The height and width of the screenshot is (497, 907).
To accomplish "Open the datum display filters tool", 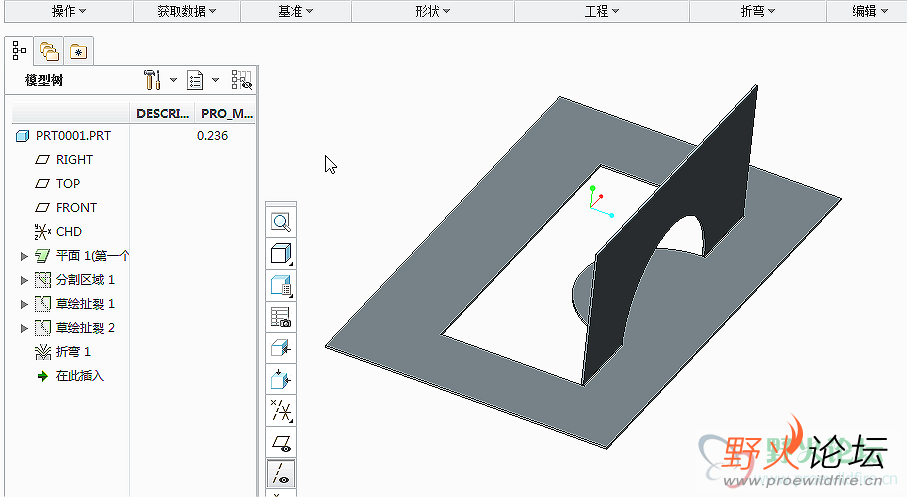I will click(281, 411).
